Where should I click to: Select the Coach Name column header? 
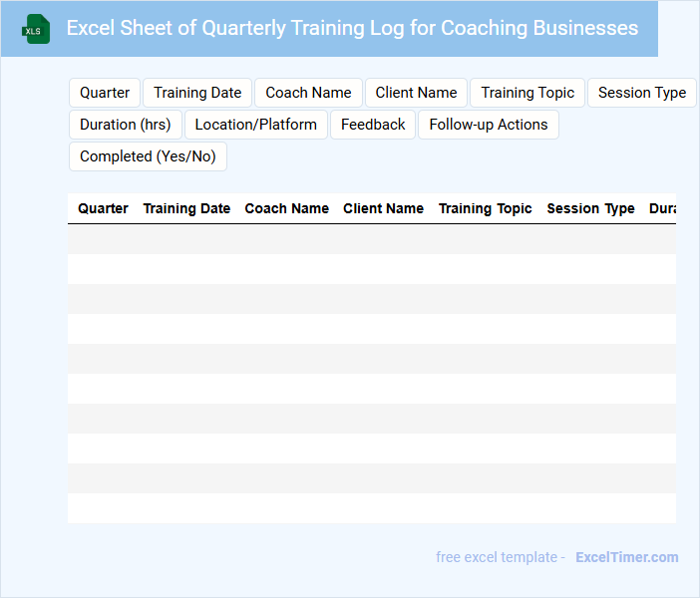click(x=286, y=208)
